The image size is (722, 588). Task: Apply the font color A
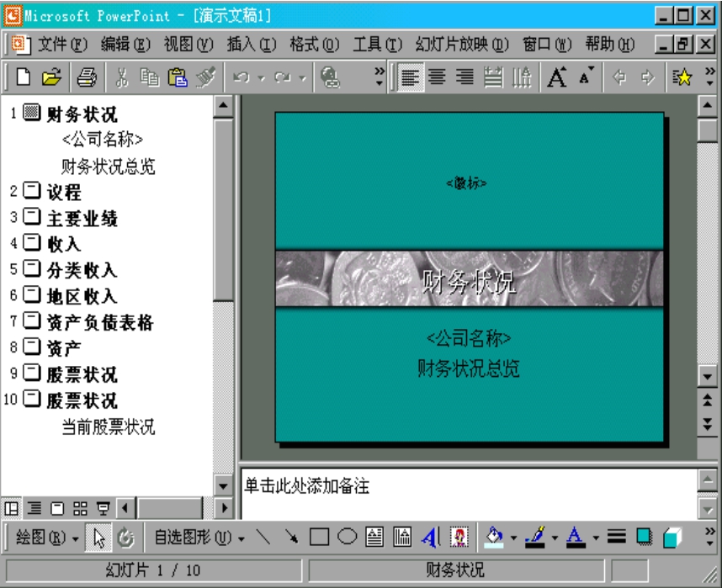tap(576, 537)
